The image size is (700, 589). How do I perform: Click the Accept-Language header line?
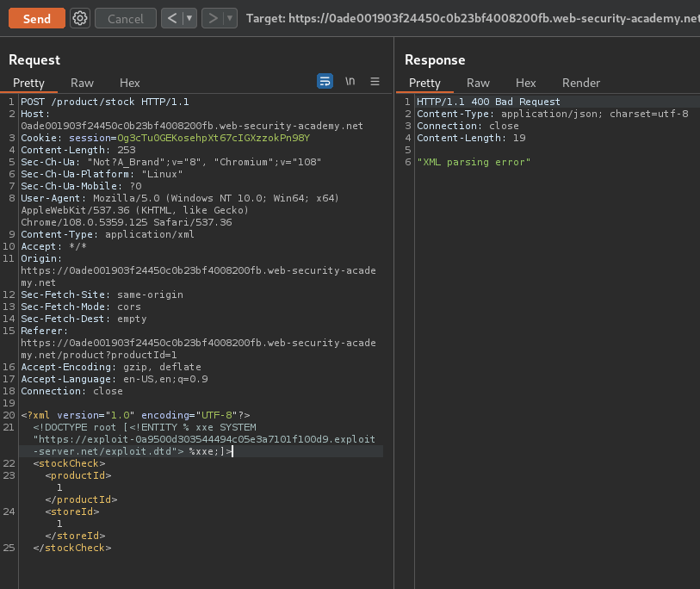point(115,379)
